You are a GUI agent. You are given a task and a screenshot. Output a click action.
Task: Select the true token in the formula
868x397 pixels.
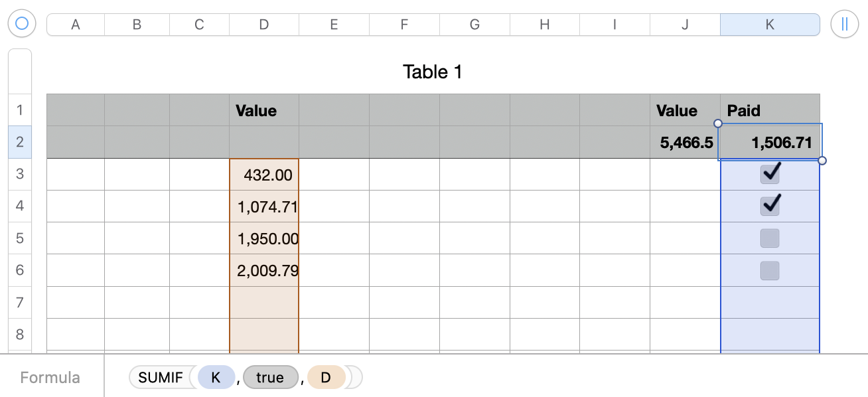269,378
